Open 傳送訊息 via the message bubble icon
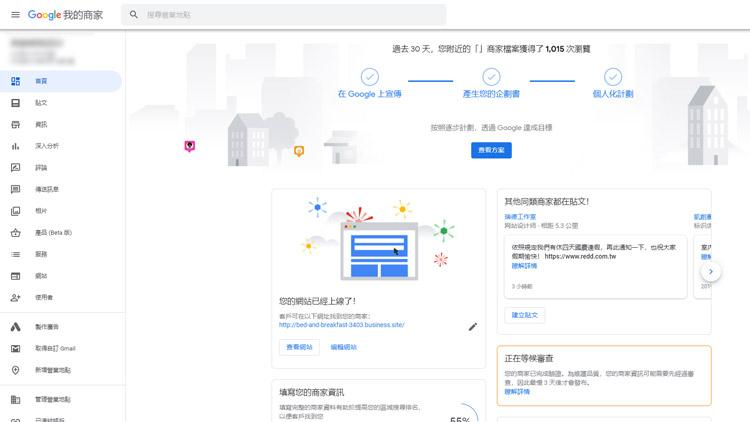 tap(15, 189)
